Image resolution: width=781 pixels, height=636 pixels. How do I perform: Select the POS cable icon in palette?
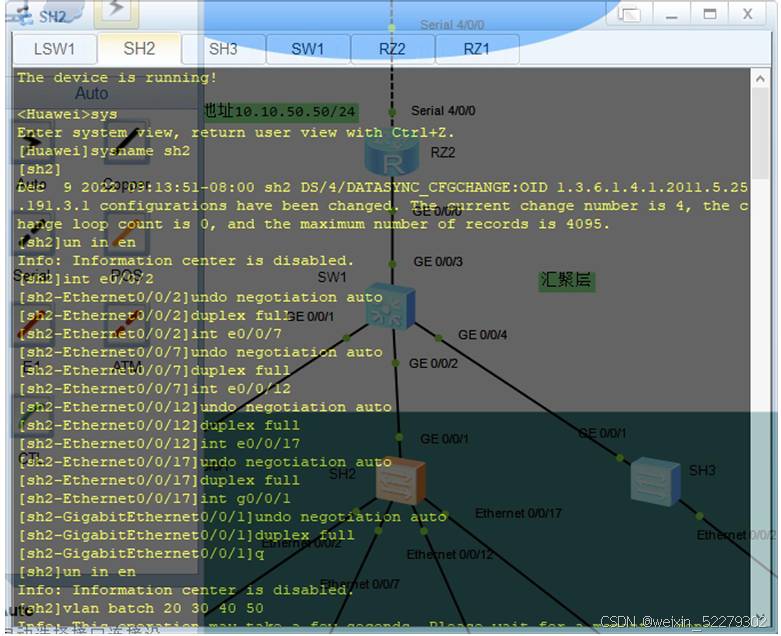pos(127,236)
